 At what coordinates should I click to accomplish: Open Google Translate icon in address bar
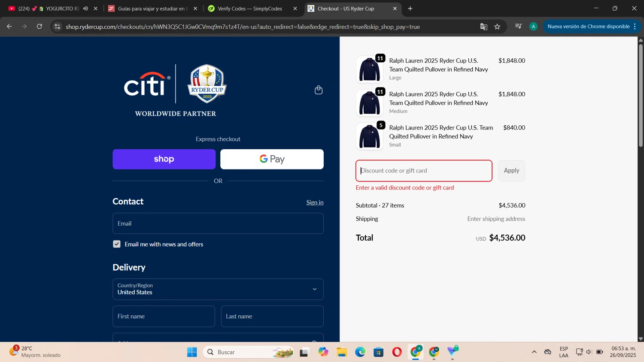coord(484,27)
